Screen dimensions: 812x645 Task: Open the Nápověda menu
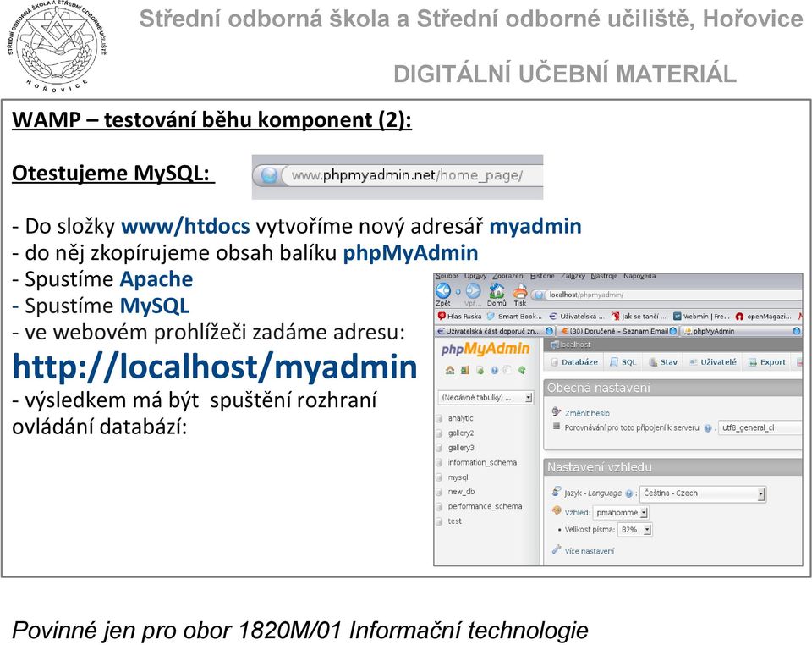[639, 276]
